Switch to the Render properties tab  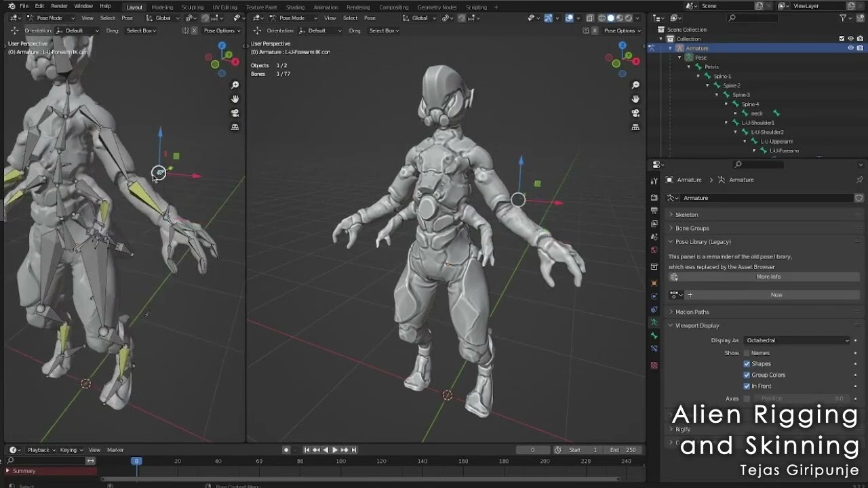tap(654, 198)
